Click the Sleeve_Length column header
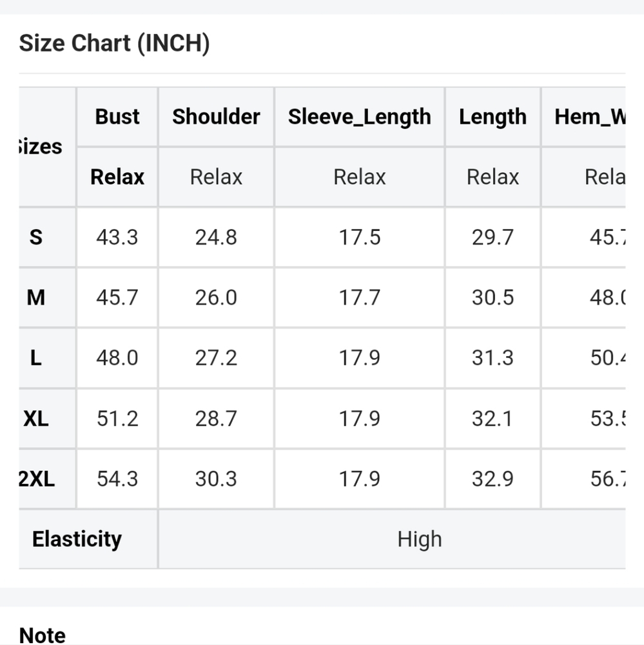The image size is (644, 645). [360, 116]
